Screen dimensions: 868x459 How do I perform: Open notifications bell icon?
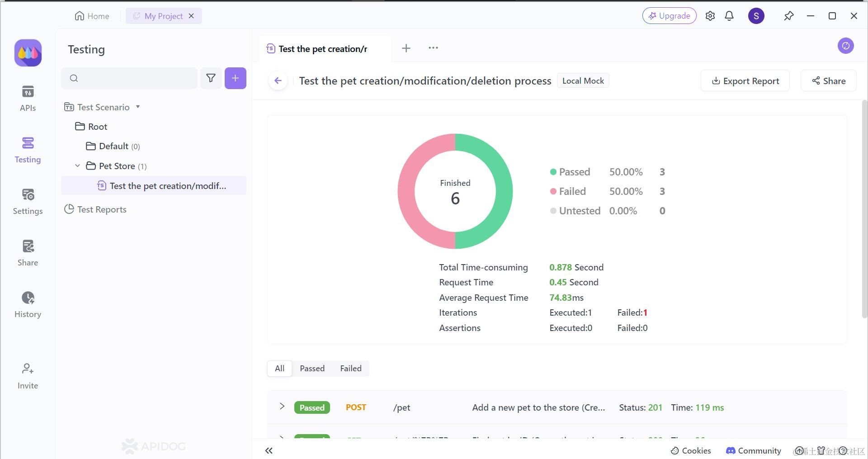pyautogui.click(x=729, y=16)
